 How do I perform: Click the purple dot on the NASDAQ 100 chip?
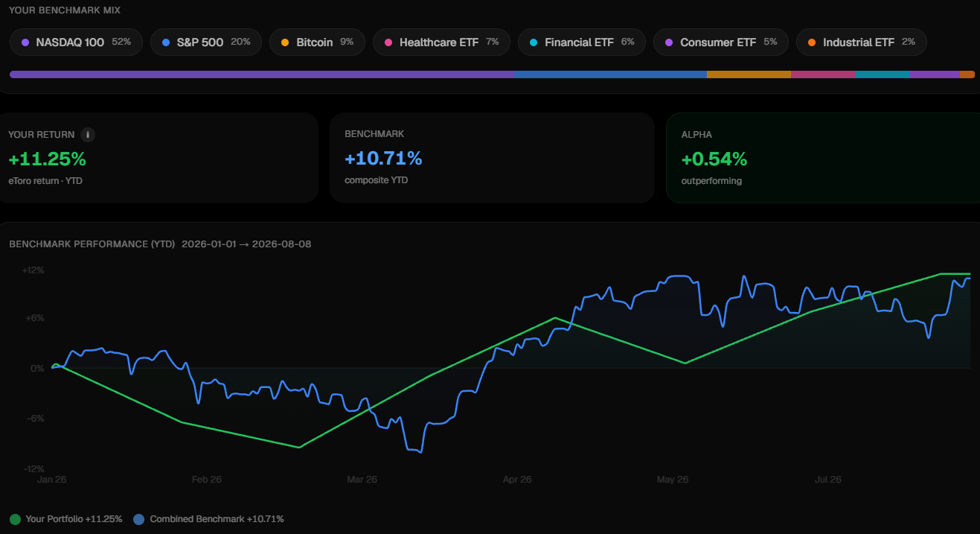click(25, 42)
